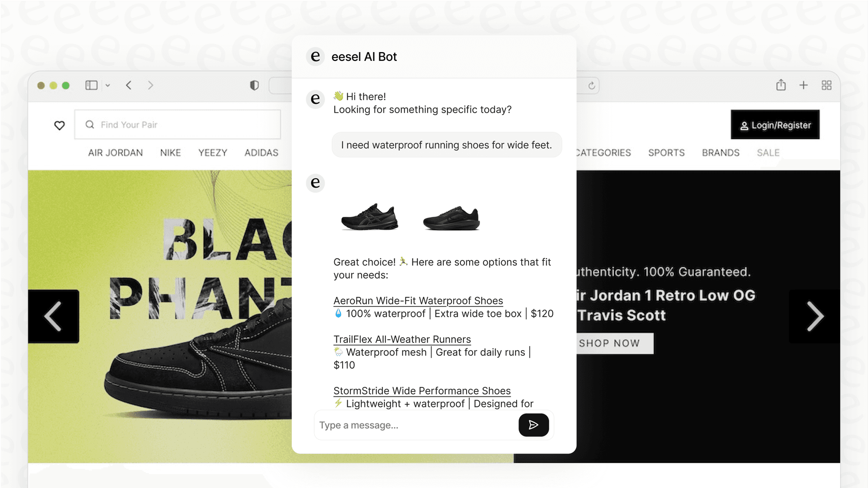
Task: Select NIKE in the navigation menu
Action: [171, 152]
